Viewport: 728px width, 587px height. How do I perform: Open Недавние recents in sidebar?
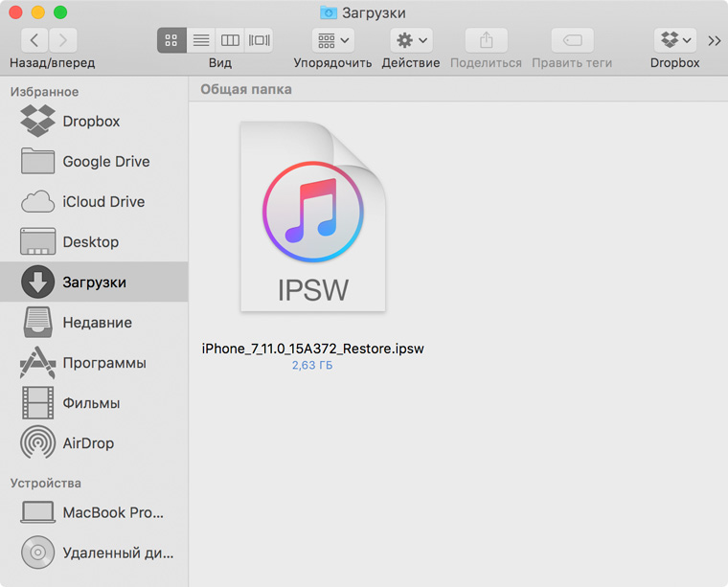97,323
